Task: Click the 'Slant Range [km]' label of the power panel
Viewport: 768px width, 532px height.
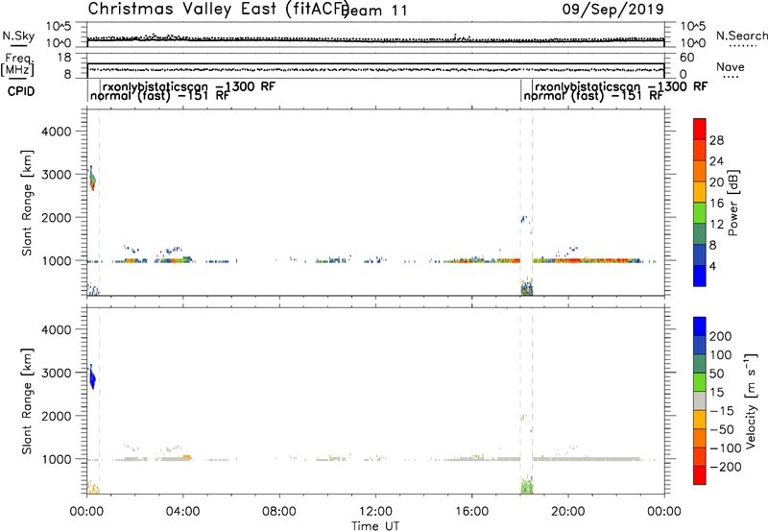Action: click(27, 203)
